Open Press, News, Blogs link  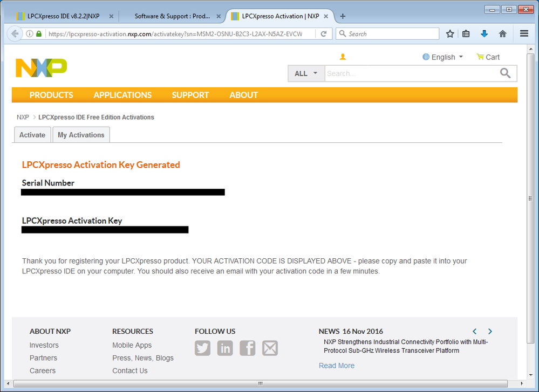(143, 357)
